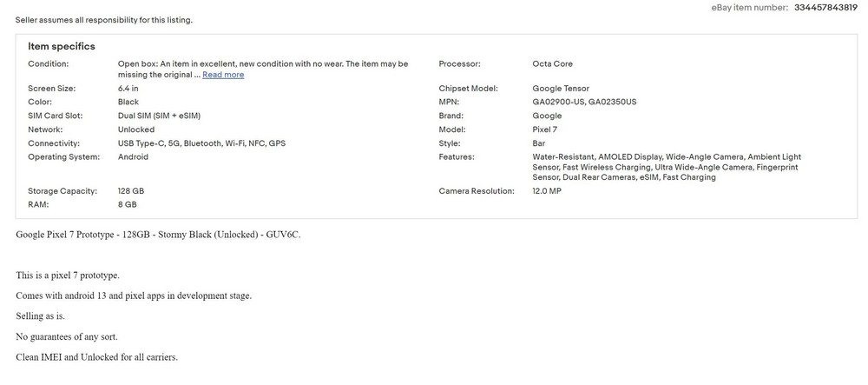Select the eBay item number 334457843819
868x385 pixels.
coord(825,8)
